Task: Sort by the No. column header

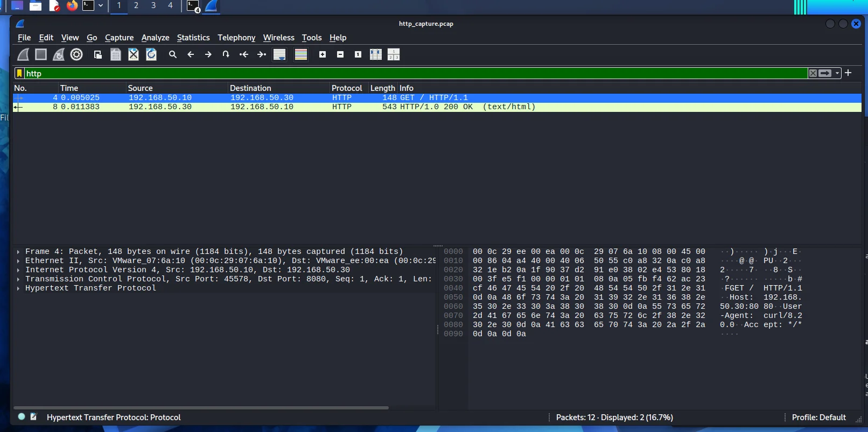Action: (36, 88)
